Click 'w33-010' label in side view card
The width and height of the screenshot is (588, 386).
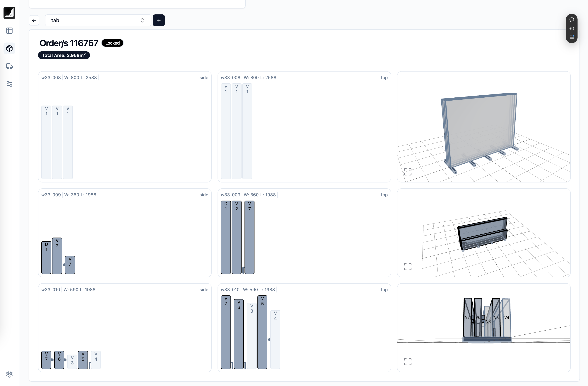coord(51,289)
